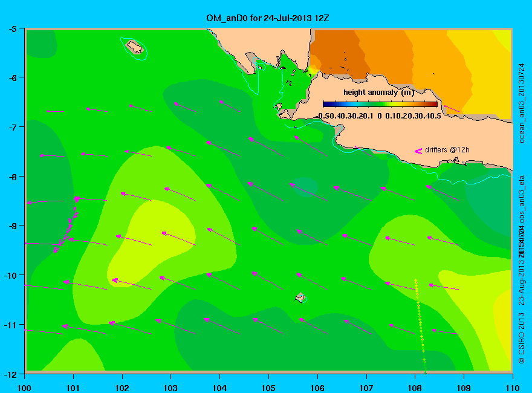Click the Enggano island outline near 102E, 5.4S
Screen dimensions: 532x393
point(135,47)
